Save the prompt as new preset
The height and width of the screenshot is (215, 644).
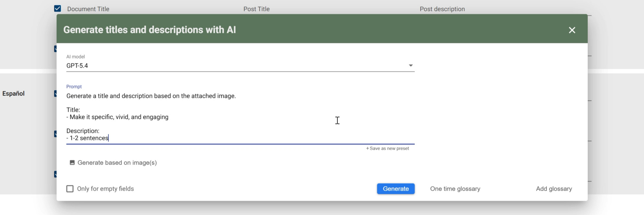tap(387, 148)
